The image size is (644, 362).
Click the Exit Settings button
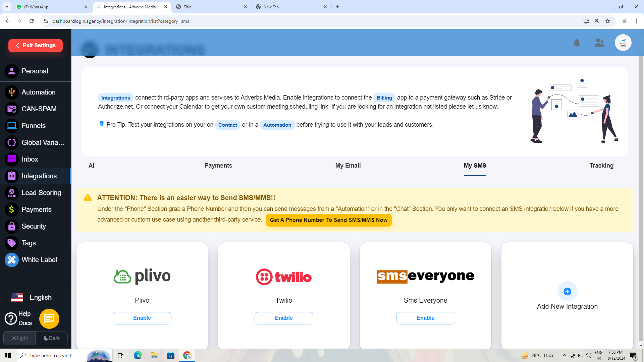click(x=36, y=46)
